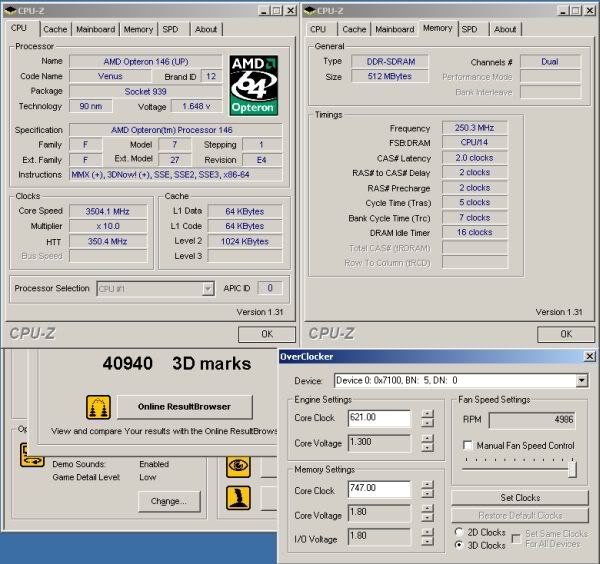Click the RPM field showing 4986
The width and height of the screenshot is (600, 564).
point(532,420)
